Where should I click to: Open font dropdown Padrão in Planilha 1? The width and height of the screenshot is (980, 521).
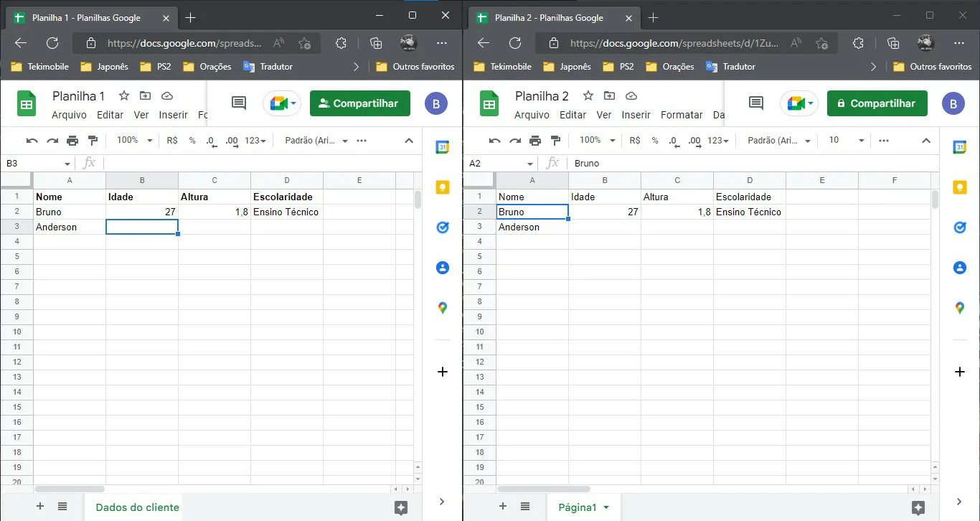point(316,141)
